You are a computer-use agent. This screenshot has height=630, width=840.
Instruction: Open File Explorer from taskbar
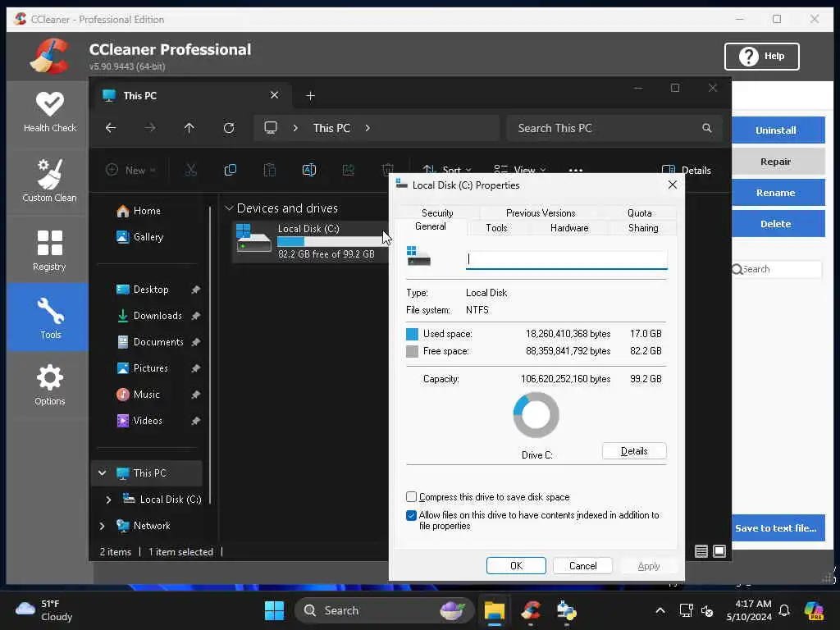pos(495,610)
